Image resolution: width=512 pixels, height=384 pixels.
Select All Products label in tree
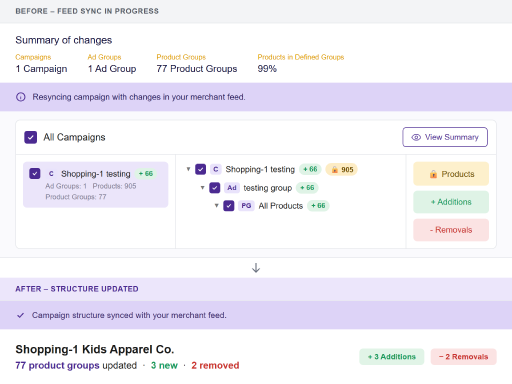tap(281, 206)
